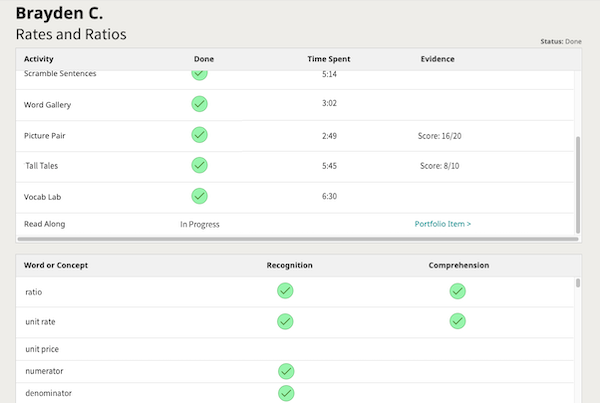Click the ratio comprehension checkmark
The image size is (600, 403).
(x=457, y=291)
